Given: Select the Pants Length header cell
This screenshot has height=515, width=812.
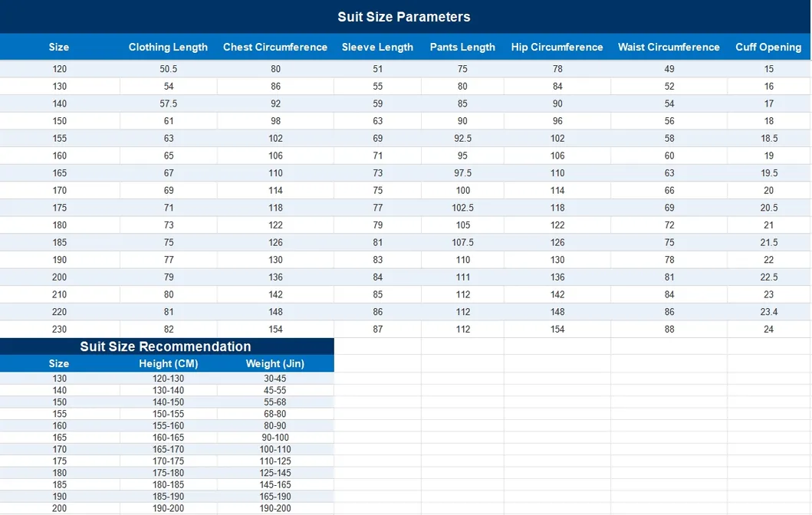Looking at the screenshot, I should 462,47.
